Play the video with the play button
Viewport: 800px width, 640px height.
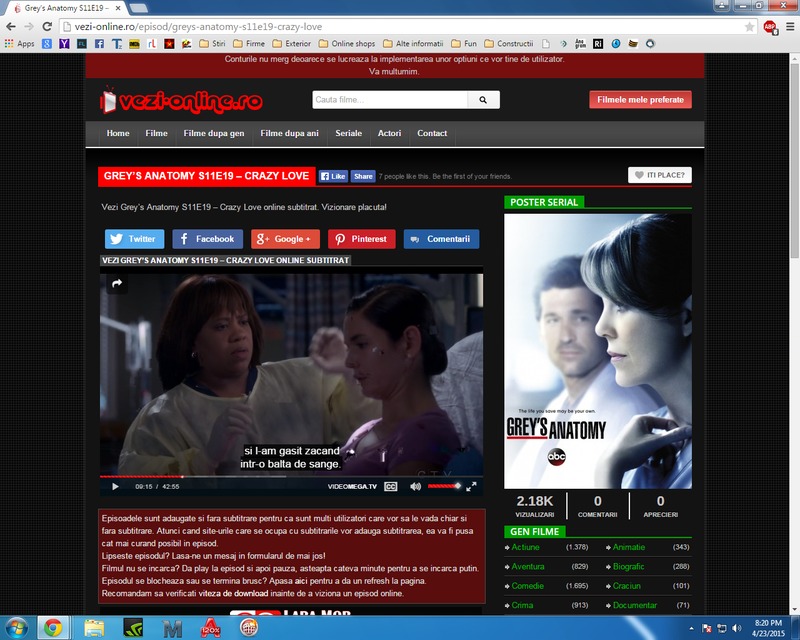[x=115, y=486]
